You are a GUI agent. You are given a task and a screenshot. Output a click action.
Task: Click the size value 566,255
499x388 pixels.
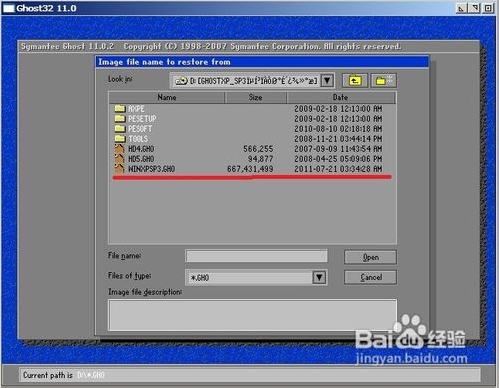258,149
